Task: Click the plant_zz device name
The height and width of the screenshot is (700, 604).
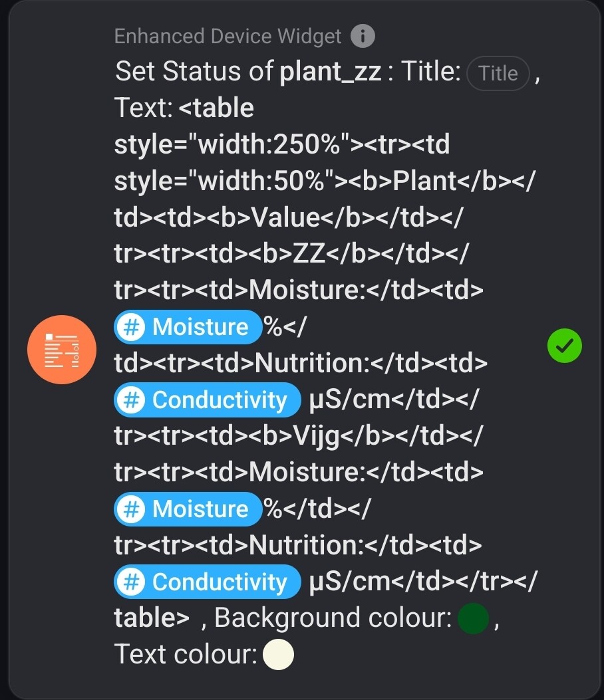Action: [331, 72]
